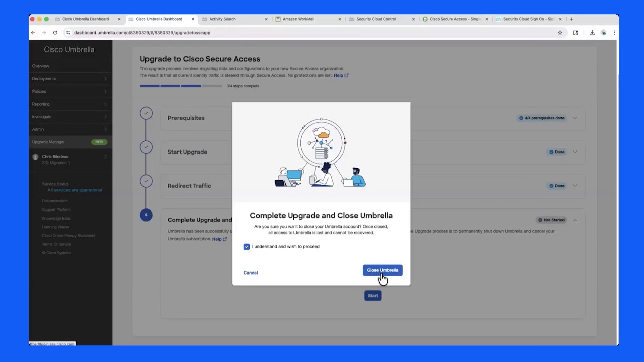Click Cancel in the dialog

pos(251,273)
